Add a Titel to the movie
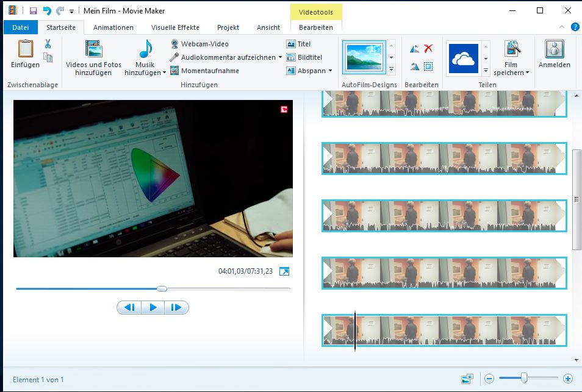This screenshot has height=392, width=582. (298, 44)
